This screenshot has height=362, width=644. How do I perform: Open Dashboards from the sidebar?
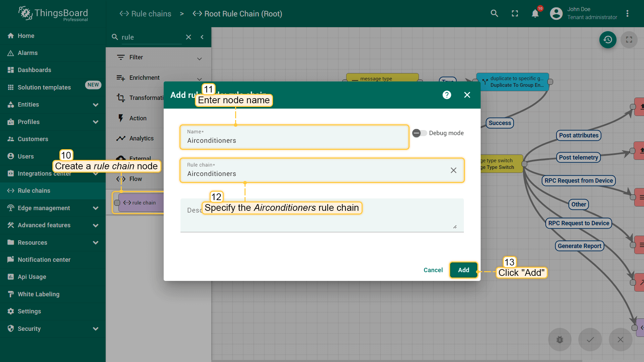pyautogui.click(x=34, y=70)
